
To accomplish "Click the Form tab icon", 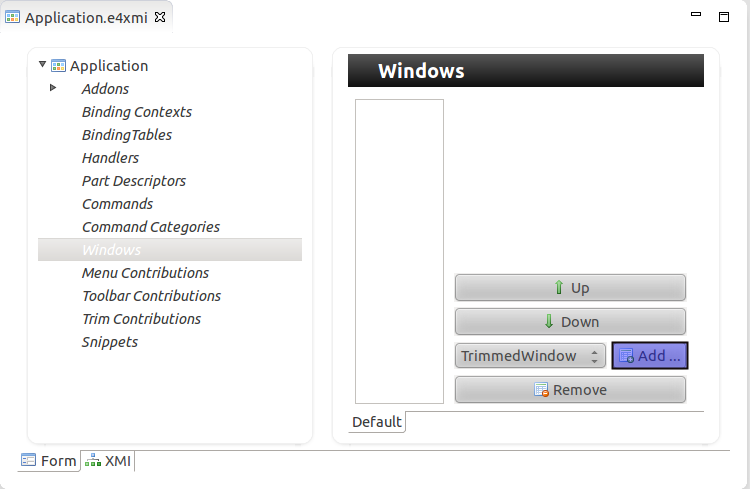I will click(x=29, y=461).
